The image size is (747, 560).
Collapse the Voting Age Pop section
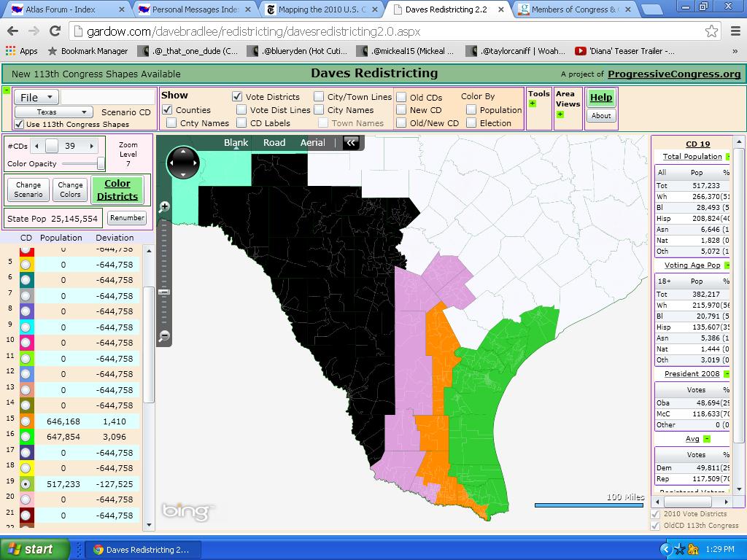coord(727,265)
